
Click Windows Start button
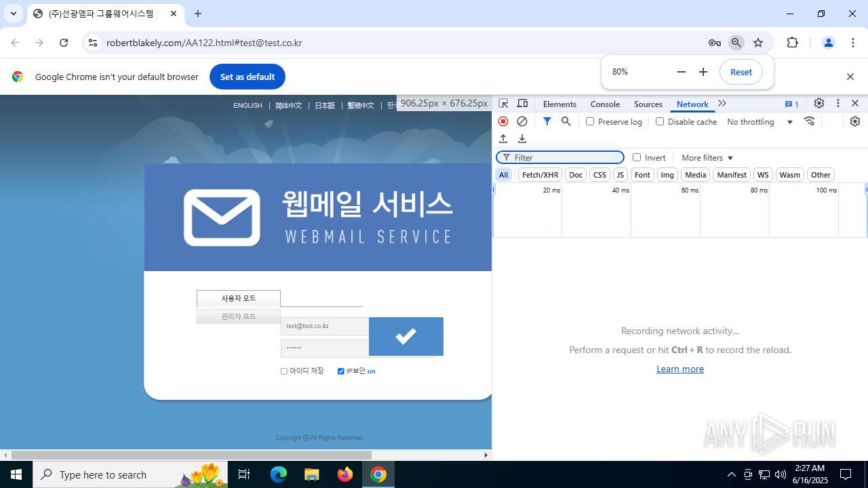pyautogui.click(x=16, y=474)
